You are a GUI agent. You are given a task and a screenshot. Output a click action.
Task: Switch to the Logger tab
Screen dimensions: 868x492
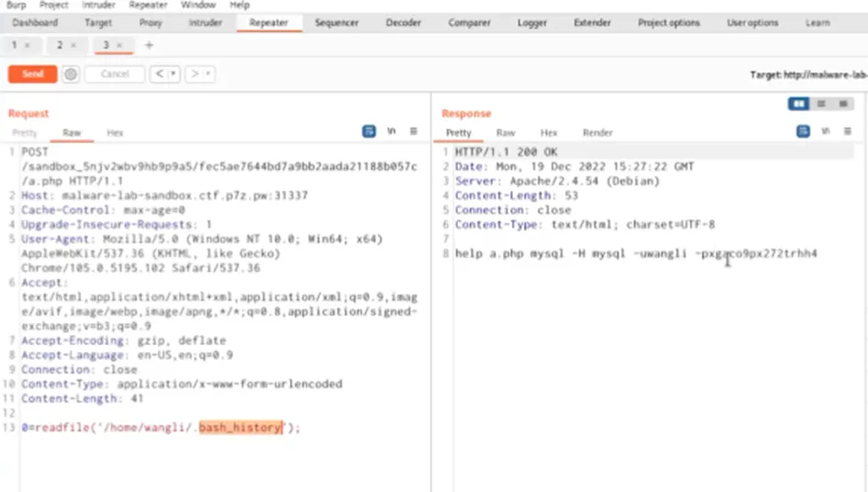532,23
